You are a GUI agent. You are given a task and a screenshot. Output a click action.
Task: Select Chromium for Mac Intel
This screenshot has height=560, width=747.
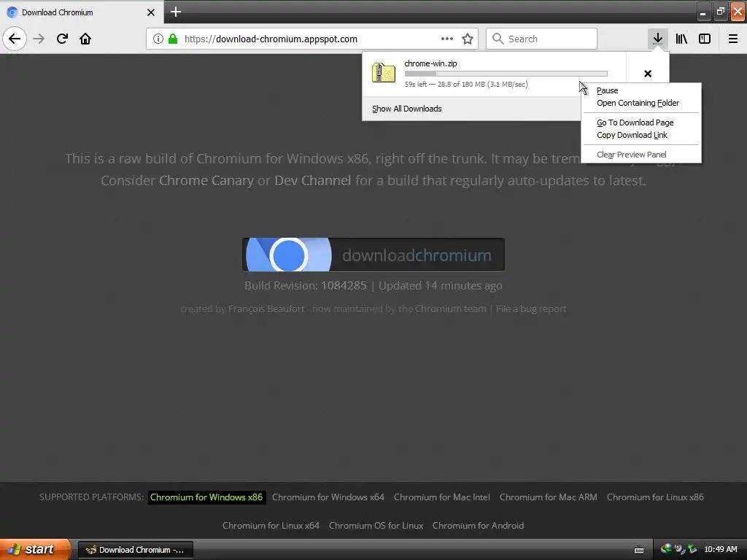[x=441, y=497]
